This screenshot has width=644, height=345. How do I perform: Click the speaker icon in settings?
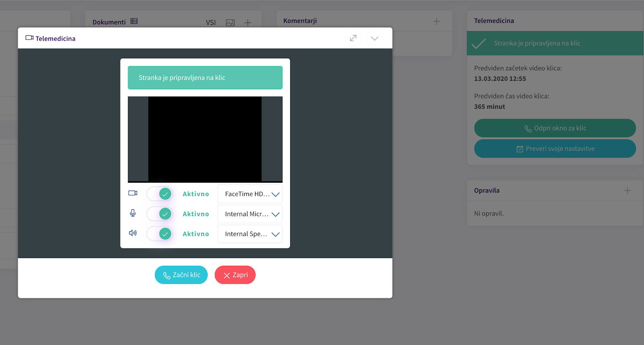tap(133, 233)
